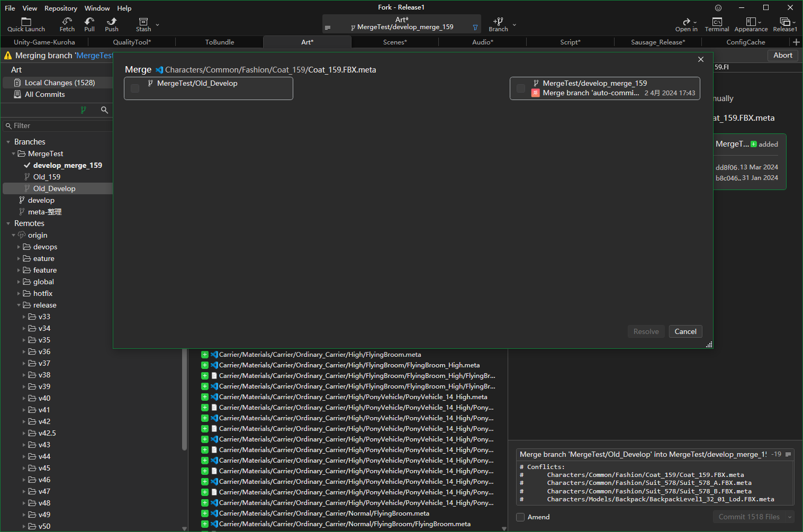Screen dimensions: 803x532
Task: Click the Pull icon in toolbar
Action: point(89,24)
